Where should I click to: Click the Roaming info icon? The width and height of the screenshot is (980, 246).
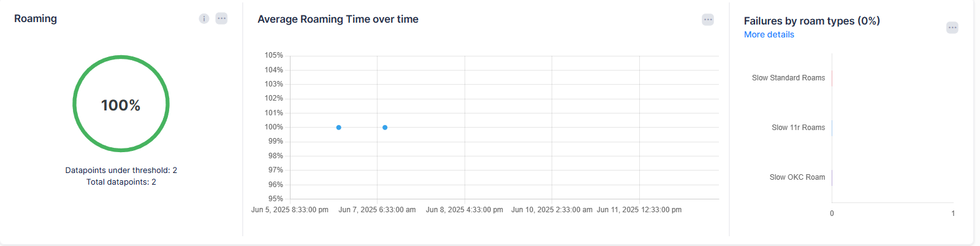(204, 18)
